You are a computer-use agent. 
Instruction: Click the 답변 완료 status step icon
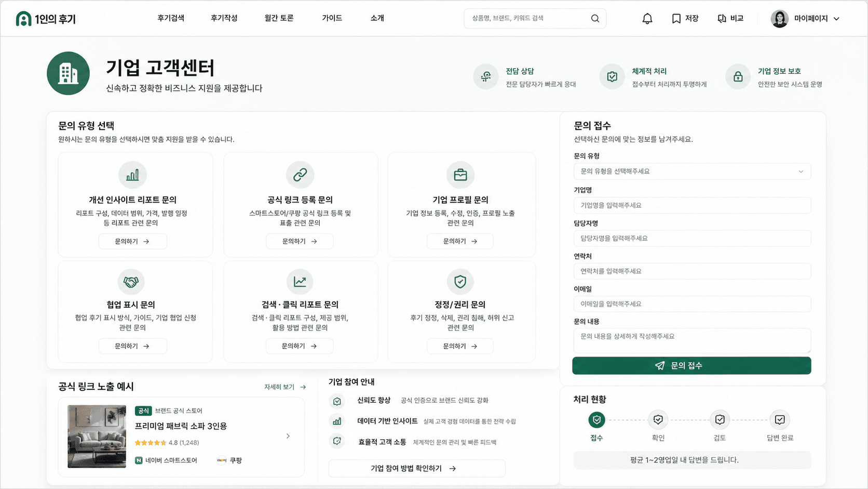(x=780, y=419)
